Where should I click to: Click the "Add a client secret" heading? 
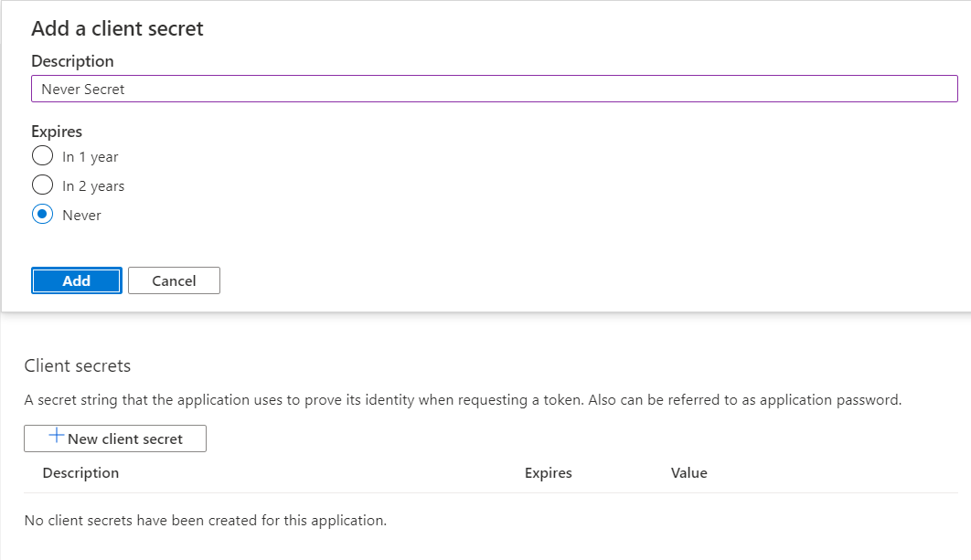click(x=117, y=28)
